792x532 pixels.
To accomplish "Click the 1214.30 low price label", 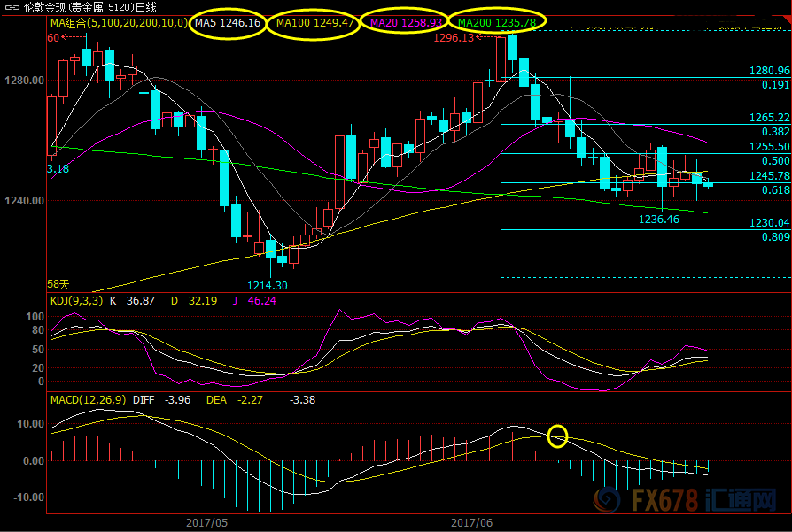I will [x=266, y=285].
